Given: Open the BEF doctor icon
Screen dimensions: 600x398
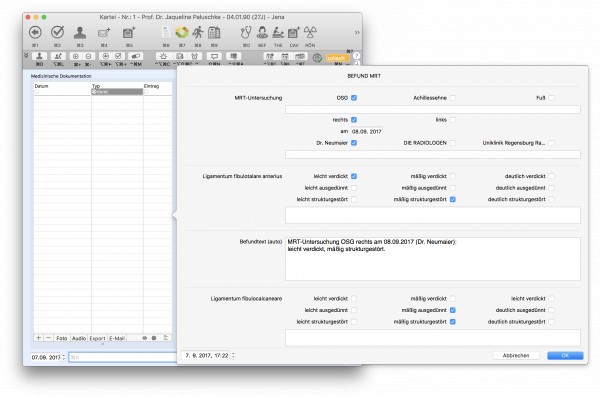Looking at the screenshot, I should [262, 33].
